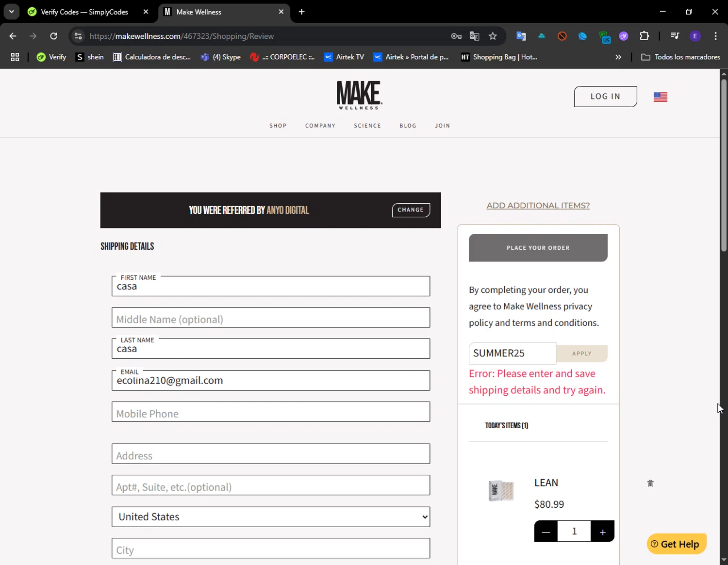Open Calculadora de desc... bookmark

pos(152,57)
